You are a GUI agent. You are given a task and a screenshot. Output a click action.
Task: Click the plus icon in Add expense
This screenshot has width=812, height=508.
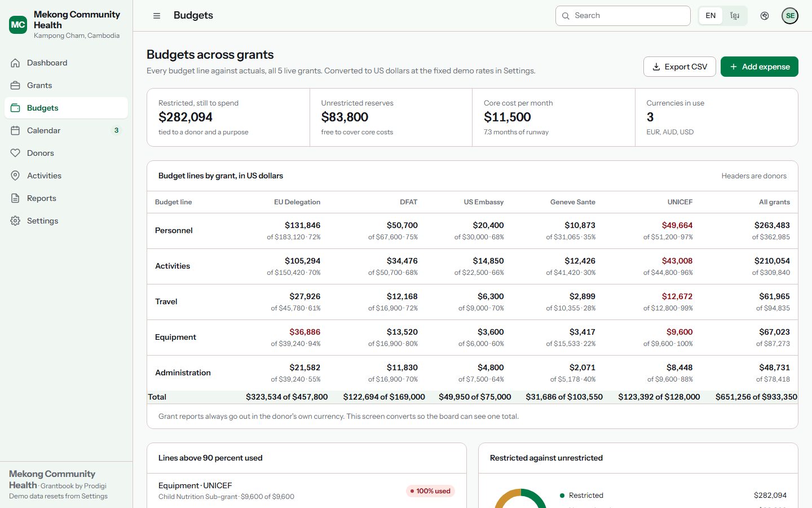click(x=734, y=67)
